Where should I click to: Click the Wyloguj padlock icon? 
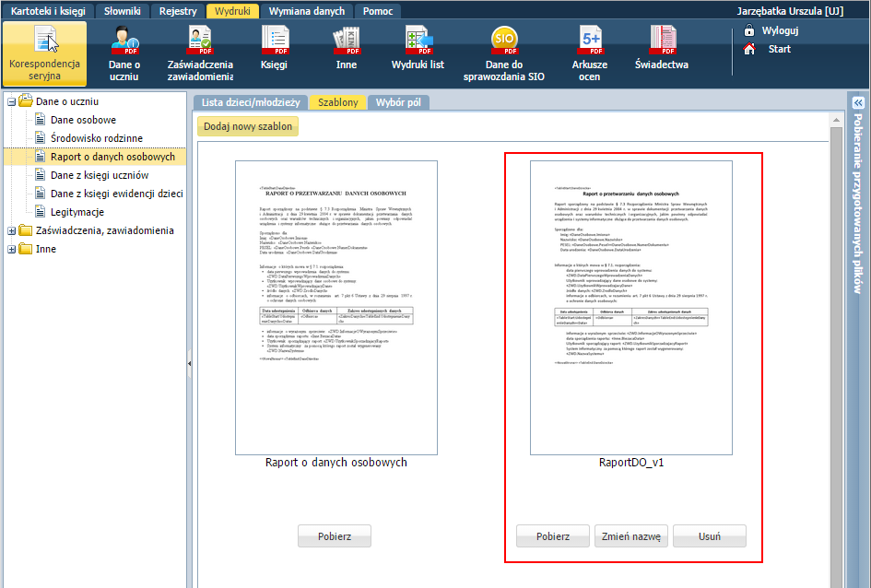[x=749, y=30]
